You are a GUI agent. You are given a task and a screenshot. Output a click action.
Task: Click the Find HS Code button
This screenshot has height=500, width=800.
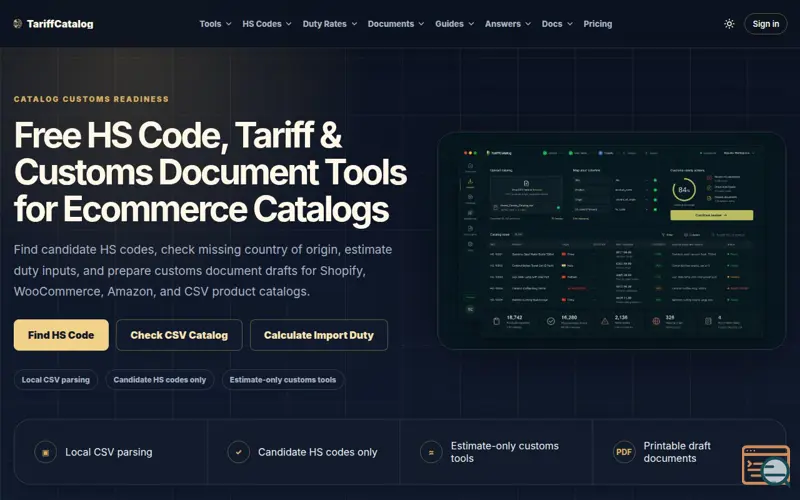(x=61, y=335)
